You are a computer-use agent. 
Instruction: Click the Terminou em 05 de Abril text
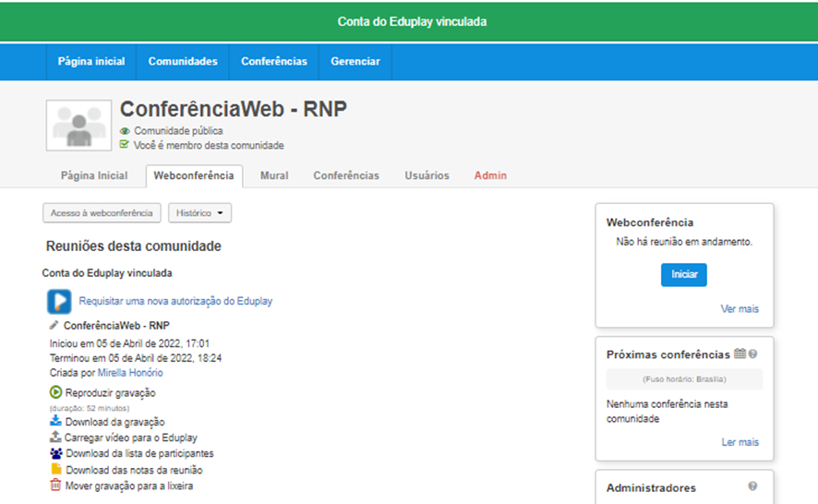click(136, 358)
